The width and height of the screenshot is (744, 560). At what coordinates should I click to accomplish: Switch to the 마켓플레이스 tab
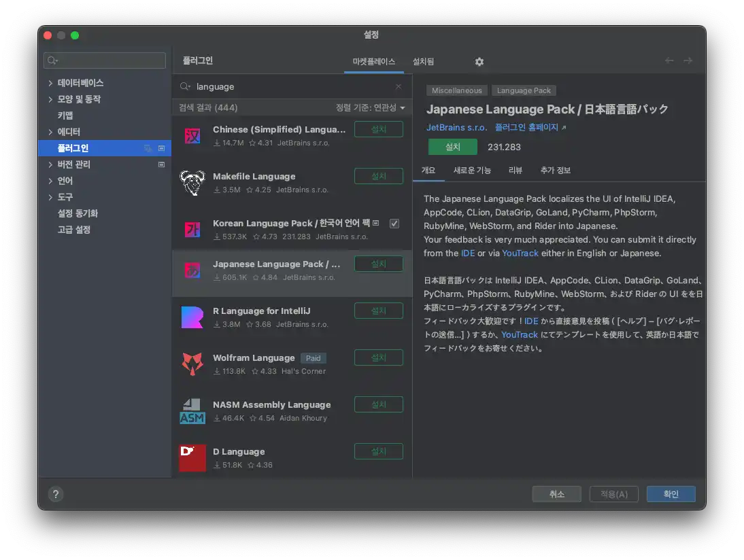pyautogui.click(x=374, y=62)
